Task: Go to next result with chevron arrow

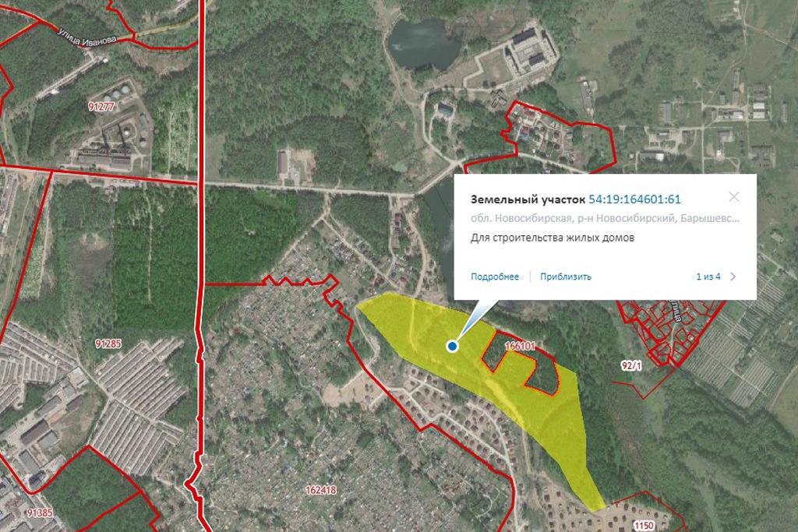Action: click(x=733, y=277)
